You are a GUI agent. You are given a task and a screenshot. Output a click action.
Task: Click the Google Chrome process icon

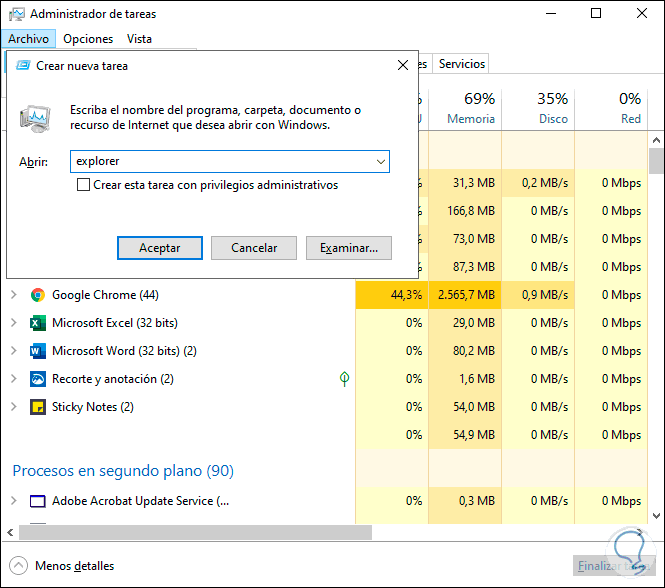pyautogui.click(x=38, y=295)
